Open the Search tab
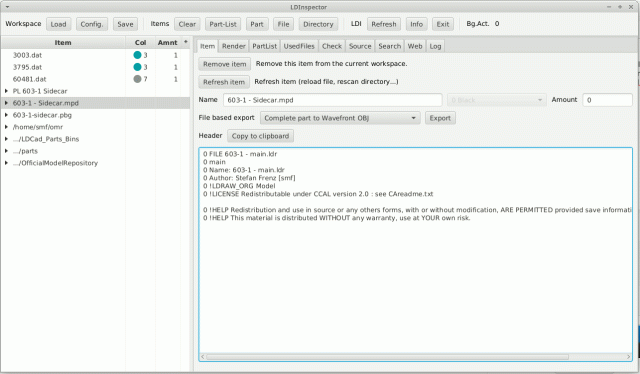640x374 pixels. (x=389, y=46)
